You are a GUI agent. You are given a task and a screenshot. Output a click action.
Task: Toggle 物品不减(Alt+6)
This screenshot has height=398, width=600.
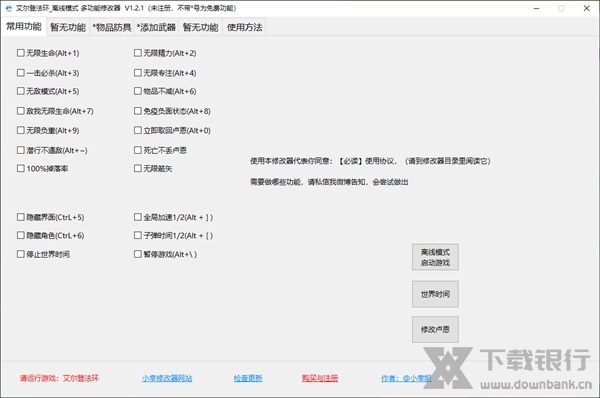coord(165,91)
